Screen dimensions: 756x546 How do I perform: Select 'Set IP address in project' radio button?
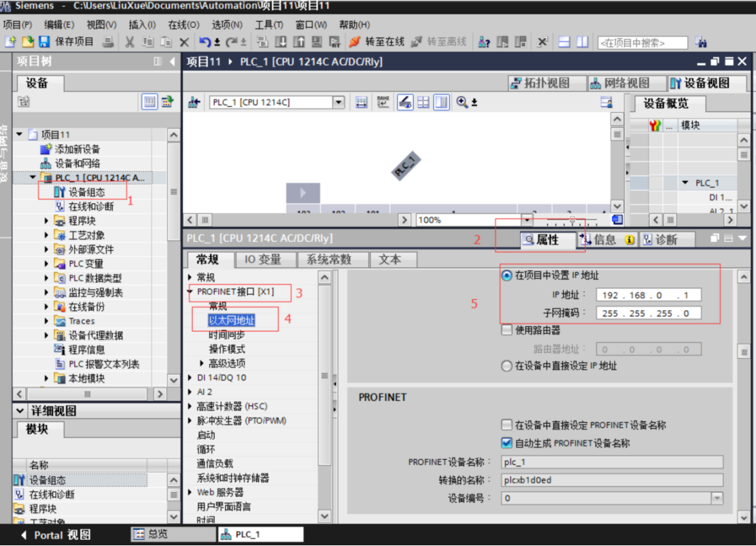(x=506, y=275)
